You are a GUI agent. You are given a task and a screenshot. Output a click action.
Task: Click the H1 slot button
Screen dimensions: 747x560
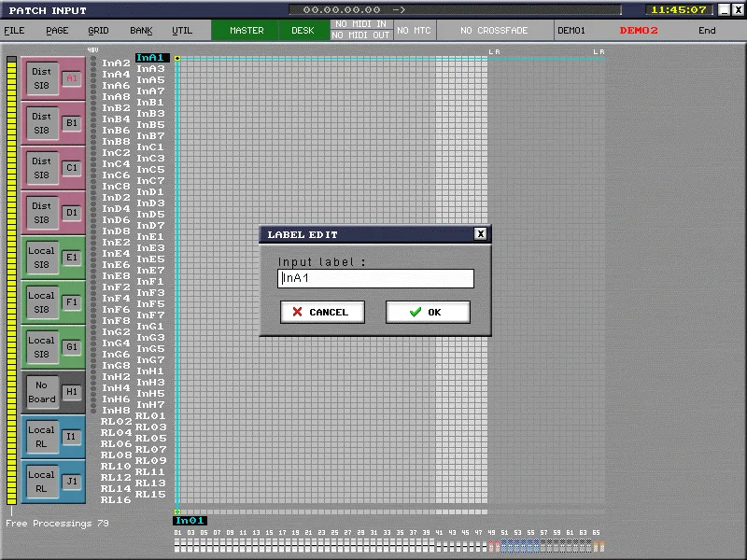pyautogui.click(x=72, y=392)
